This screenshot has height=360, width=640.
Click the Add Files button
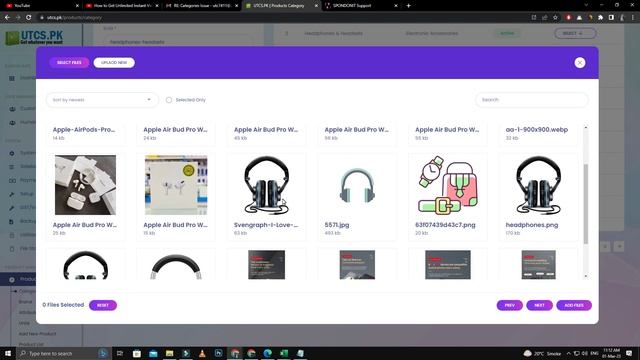[x=574, y=305]
